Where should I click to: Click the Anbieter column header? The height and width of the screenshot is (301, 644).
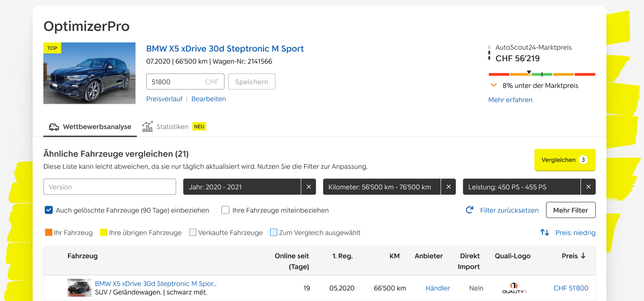coord(429,256)
